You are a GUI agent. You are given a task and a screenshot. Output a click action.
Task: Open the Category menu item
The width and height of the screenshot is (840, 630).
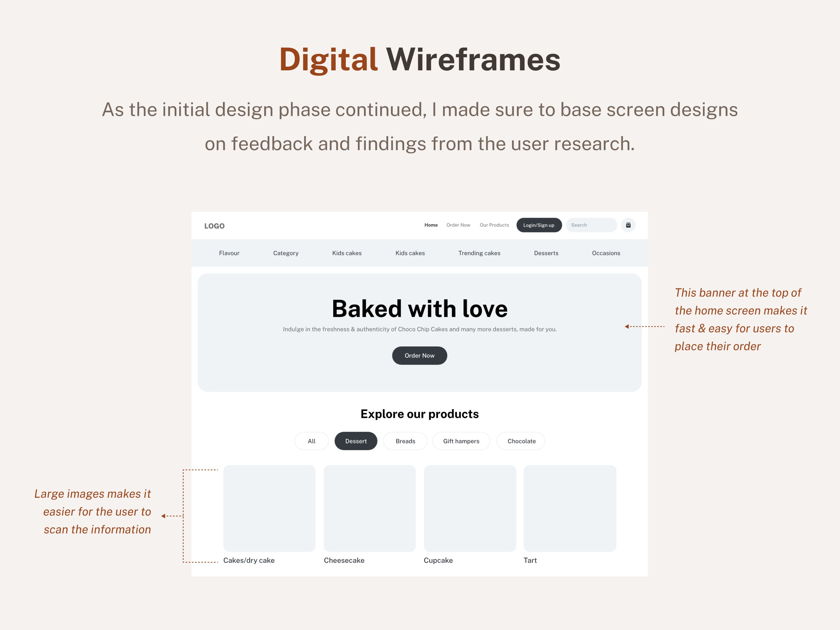coord(286,253)
